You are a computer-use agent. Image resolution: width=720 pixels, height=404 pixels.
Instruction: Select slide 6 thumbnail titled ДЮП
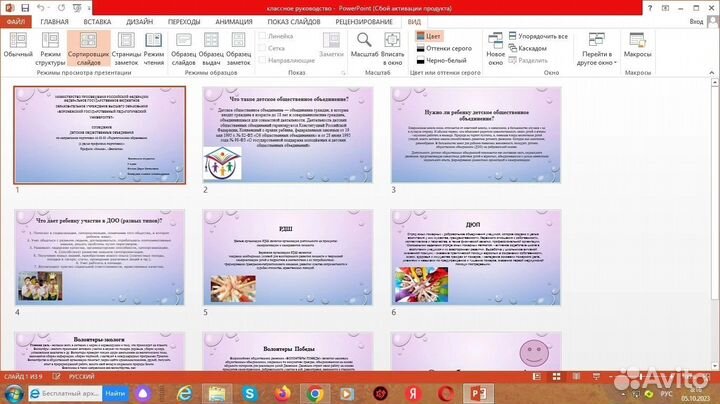(476, 258)
